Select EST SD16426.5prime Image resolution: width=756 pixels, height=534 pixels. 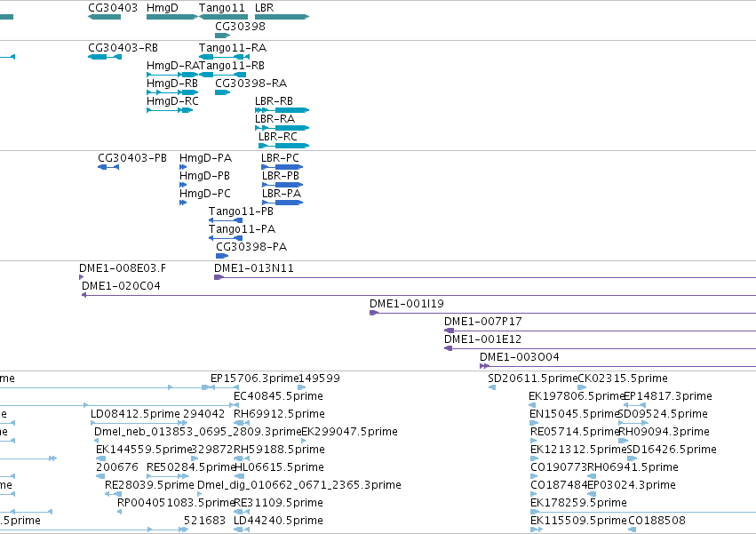tap(632, 458)
